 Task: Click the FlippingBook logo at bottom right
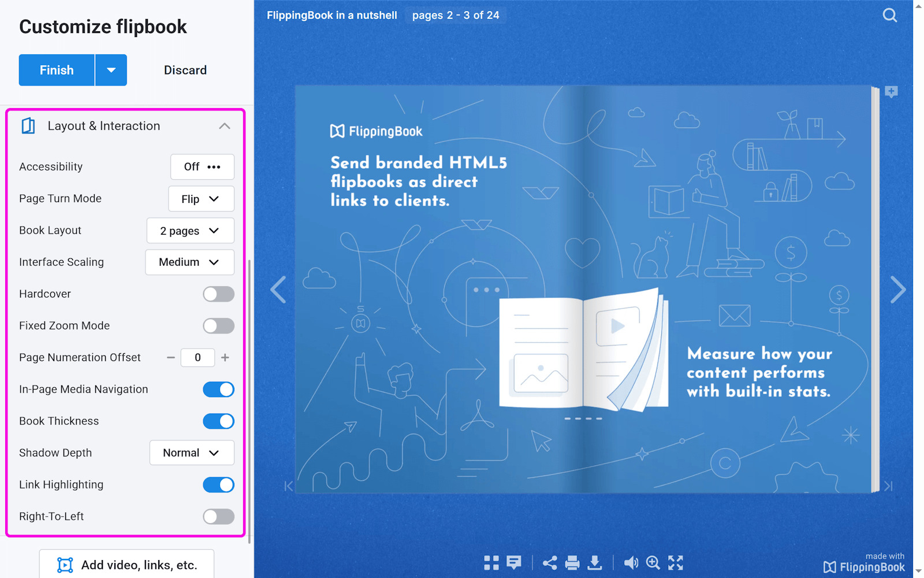865,567
